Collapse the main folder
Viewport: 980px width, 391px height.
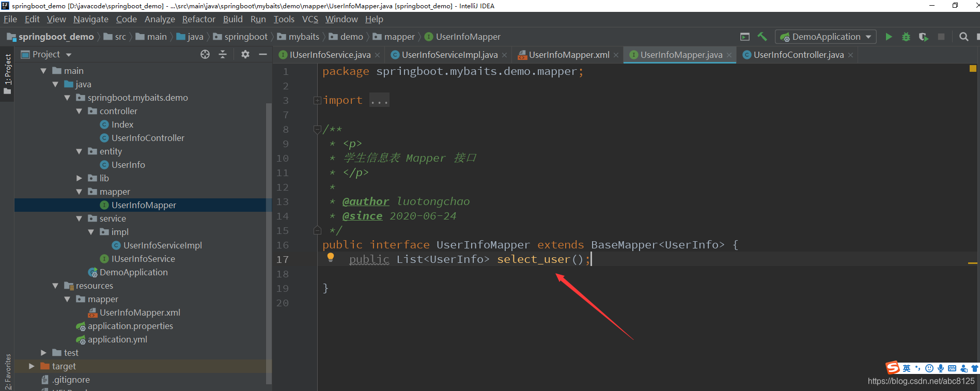click(x=43, y=71)
